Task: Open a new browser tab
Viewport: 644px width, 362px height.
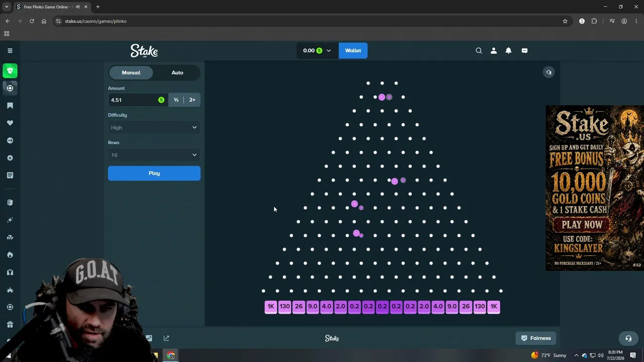Action: 98,7
